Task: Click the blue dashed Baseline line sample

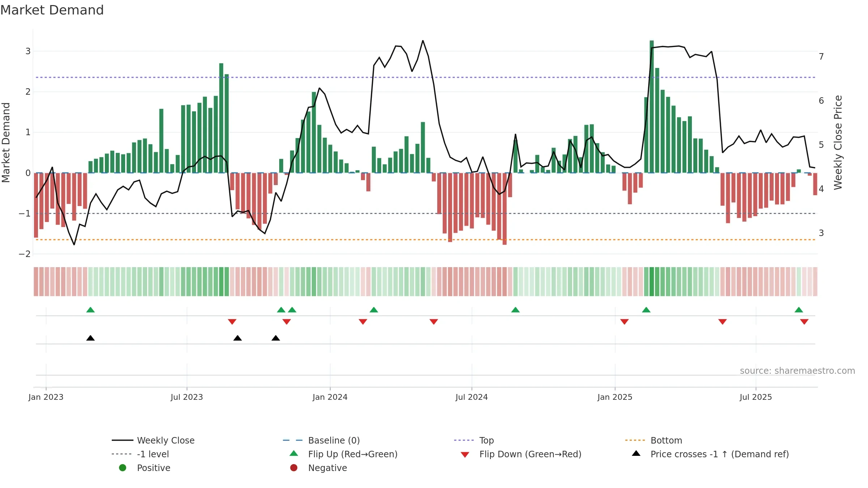Action: pos(293,440)
